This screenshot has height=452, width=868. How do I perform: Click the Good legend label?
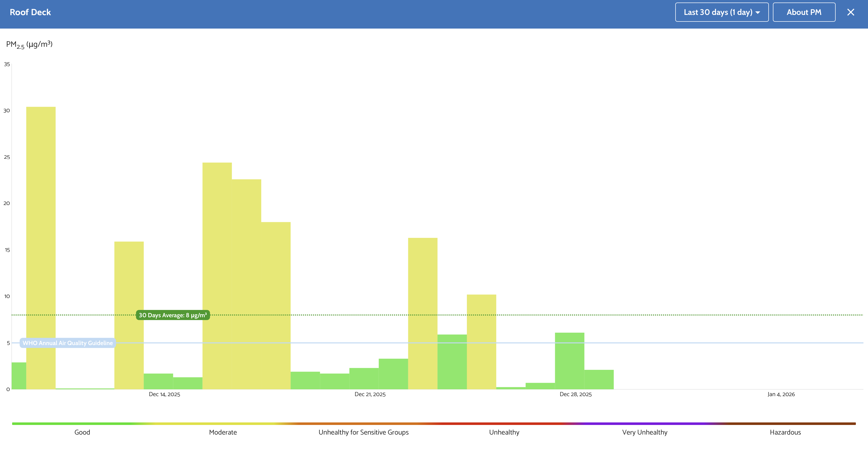[x=82, y=432]
